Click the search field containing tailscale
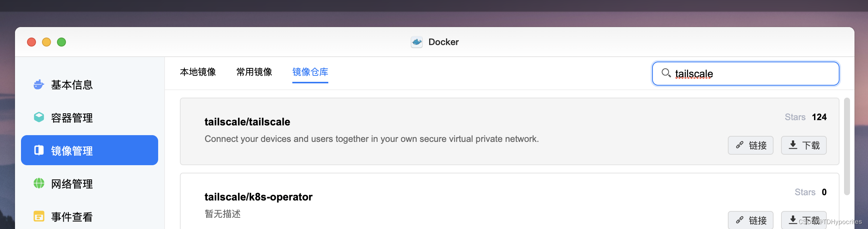Screen dimensions: 868x229 [x=746, y=74]
